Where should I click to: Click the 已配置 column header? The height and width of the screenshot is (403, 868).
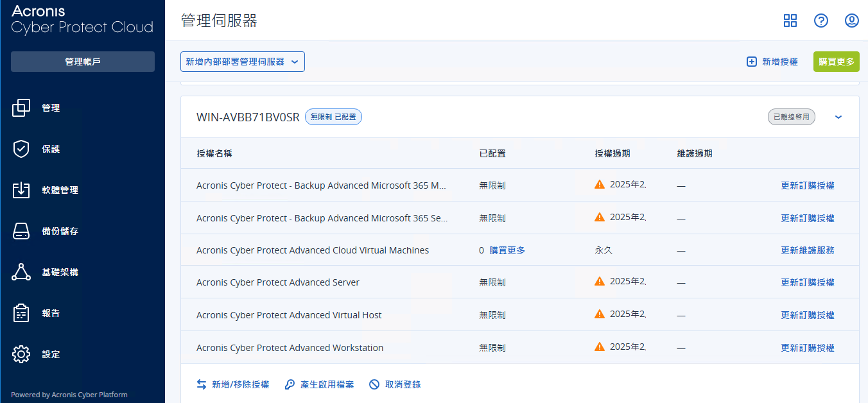click(x=492, y=153)
